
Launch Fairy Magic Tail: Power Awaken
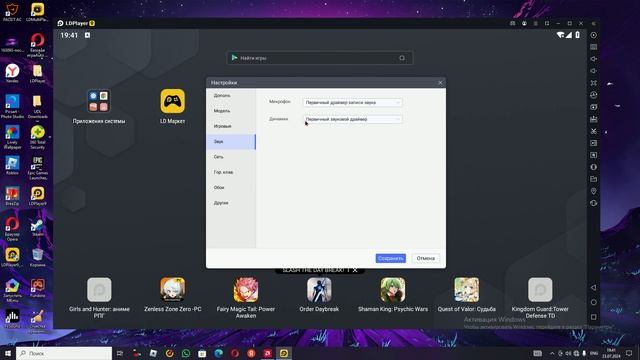(x=246, y=289)
